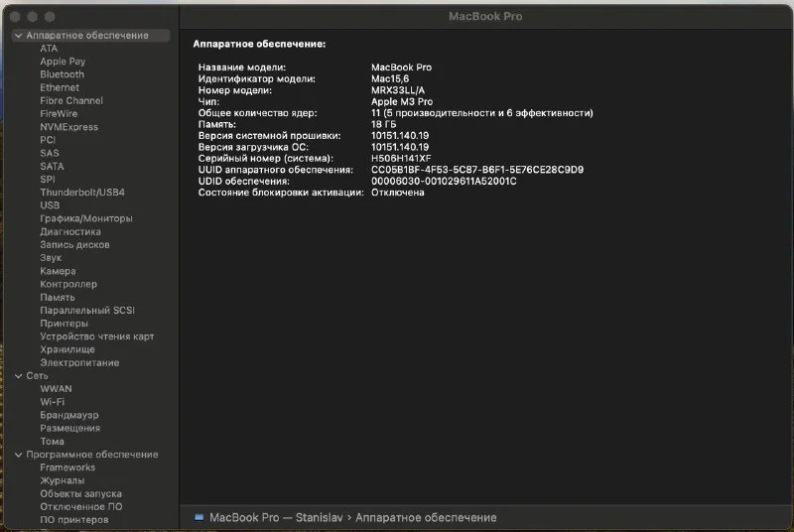Open Память in the hardware list
794x532 pixels.
click(x=57, y=297)
